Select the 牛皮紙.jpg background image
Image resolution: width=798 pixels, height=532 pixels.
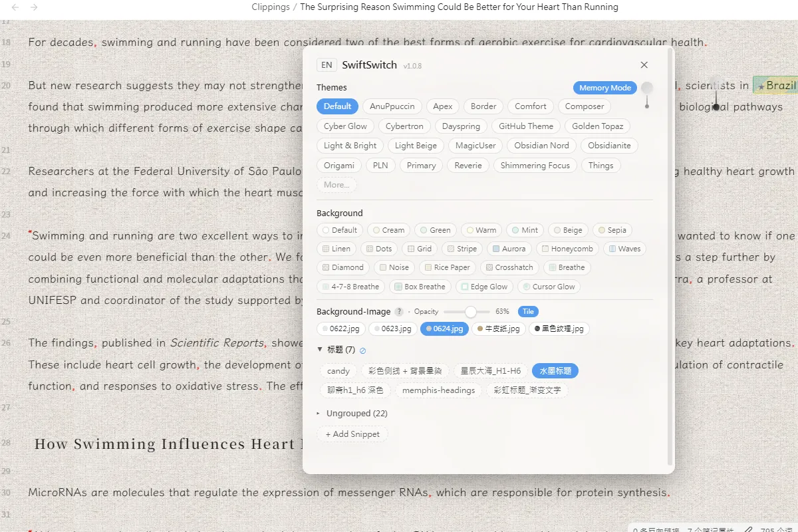tap(498, 329)
